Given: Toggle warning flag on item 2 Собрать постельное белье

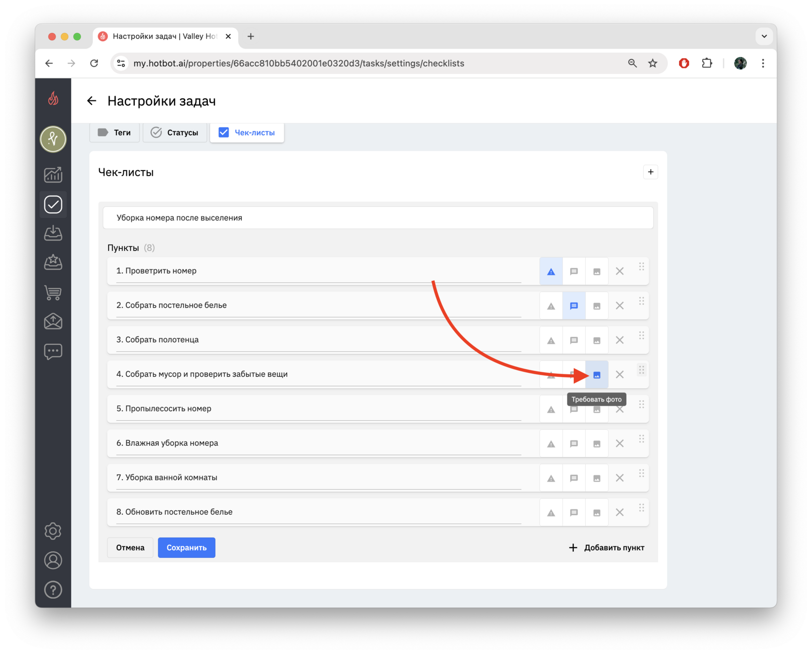Looking at the screenshot, I should pos(551,306).
